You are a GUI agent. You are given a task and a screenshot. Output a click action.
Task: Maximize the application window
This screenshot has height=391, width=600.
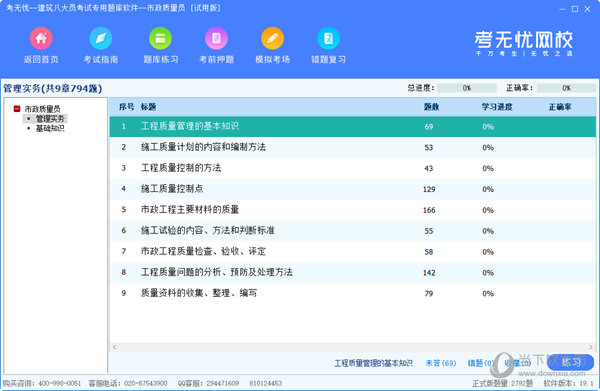(575, 9)
